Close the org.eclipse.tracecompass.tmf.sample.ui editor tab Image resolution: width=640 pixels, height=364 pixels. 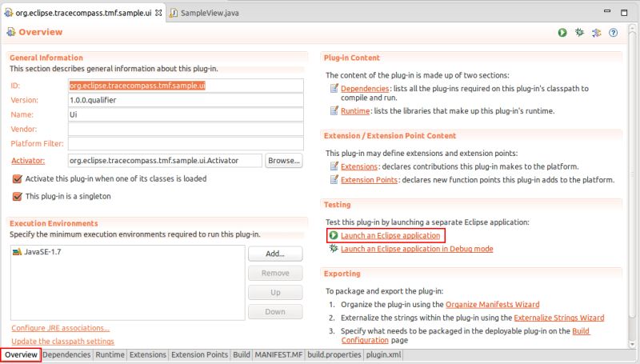click(x=158, y=13)
